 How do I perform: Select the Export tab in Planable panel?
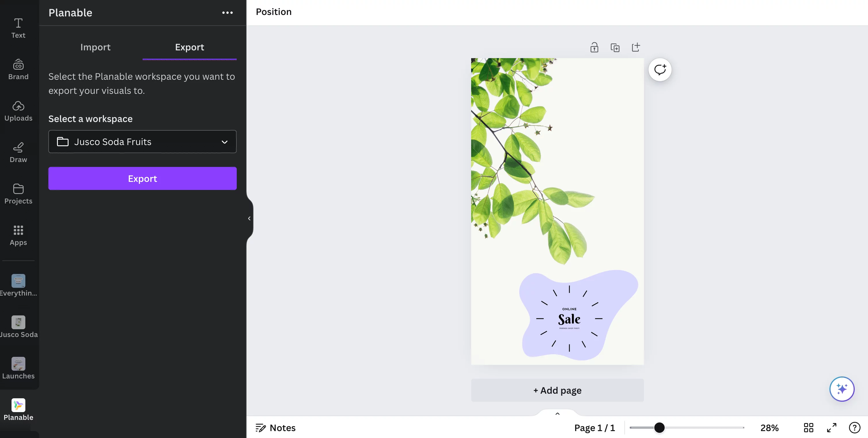189,46
